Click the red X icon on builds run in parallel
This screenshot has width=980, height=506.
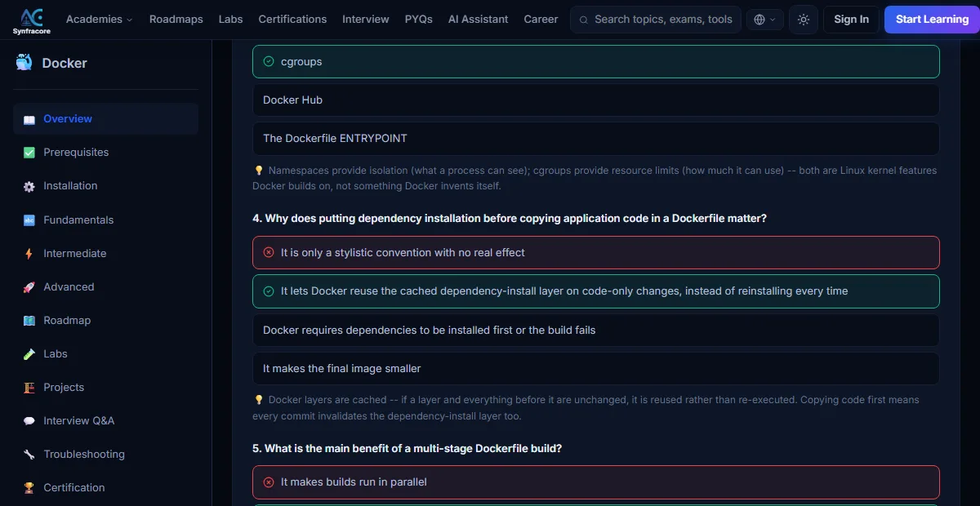pos(269,482)
